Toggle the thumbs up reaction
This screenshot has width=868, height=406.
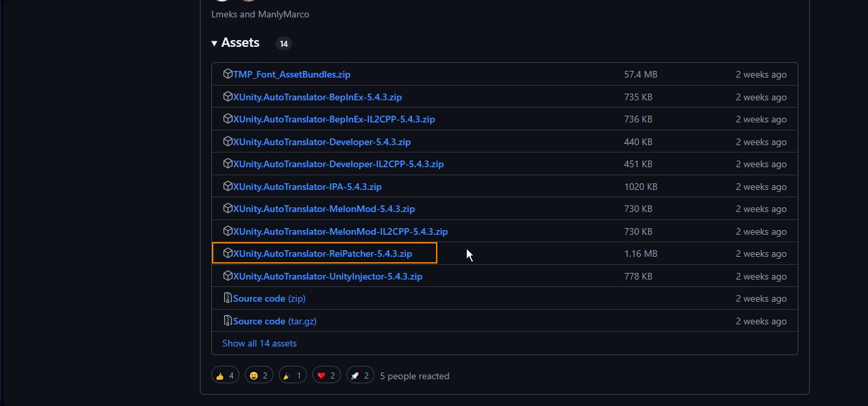coord(225,376)
